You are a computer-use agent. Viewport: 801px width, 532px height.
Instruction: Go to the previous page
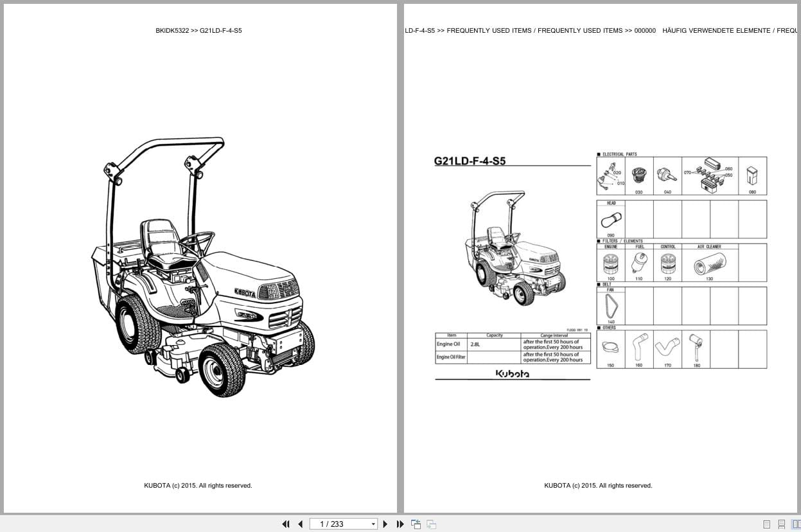300,524
